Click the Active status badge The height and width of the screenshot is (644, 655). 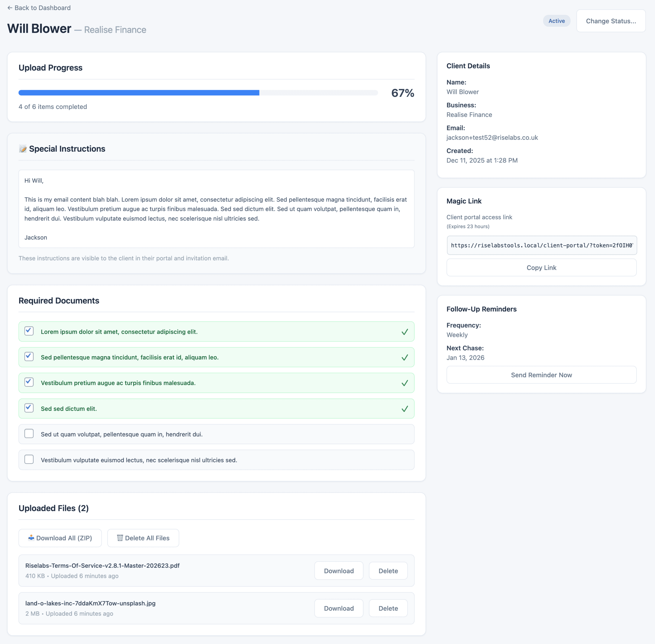[556, 21]
